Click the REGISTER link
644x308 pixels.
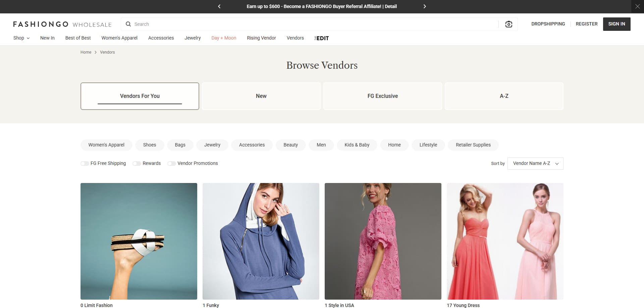587,24
